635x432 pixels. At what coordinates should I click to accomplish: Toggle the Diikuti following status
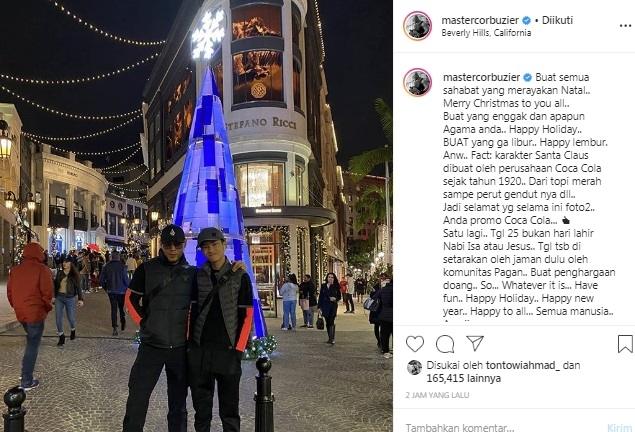point(557,20)
